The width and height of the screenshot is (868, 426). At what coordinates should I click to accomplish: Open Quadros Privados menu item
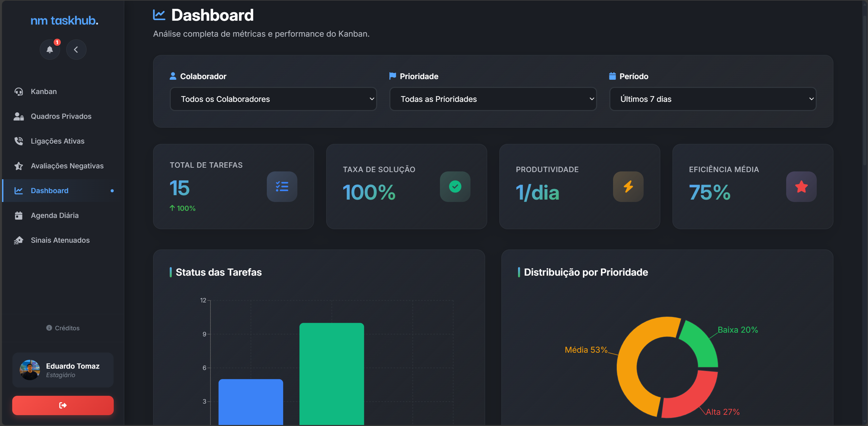coord(61,116)
